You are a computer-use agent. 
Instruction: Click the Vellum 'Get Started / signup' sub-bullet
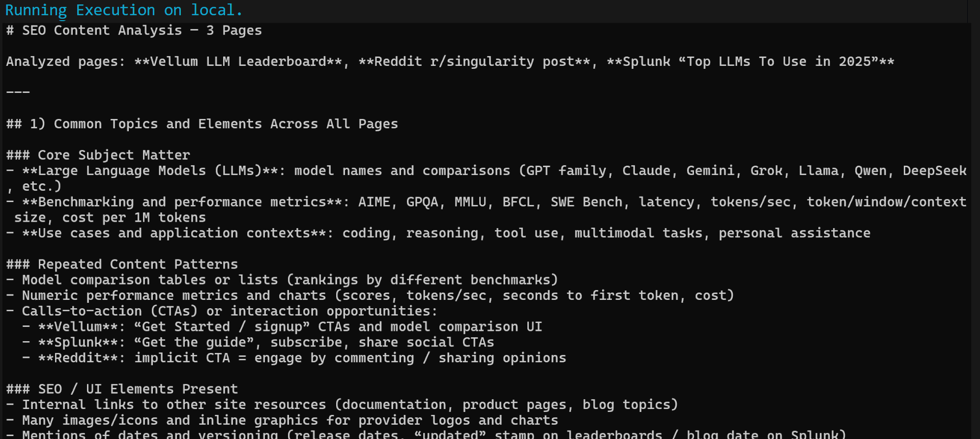[290, 327]
